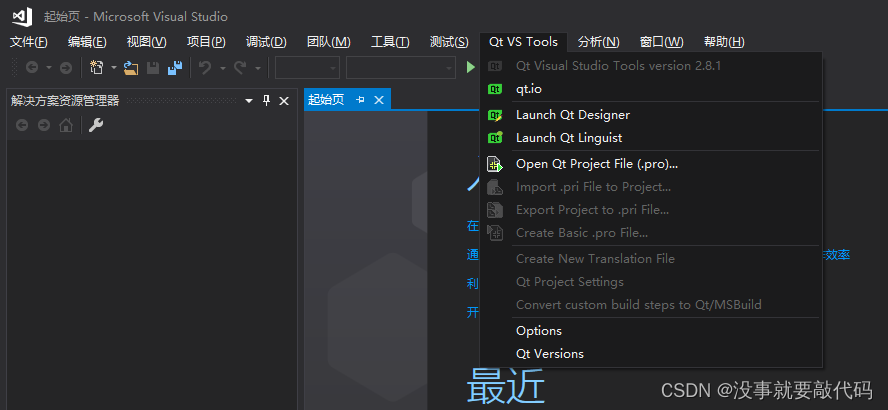Choose Launch Qt Linguist
Viewport: 888px width, 410px height.
(x=651, y=138)
